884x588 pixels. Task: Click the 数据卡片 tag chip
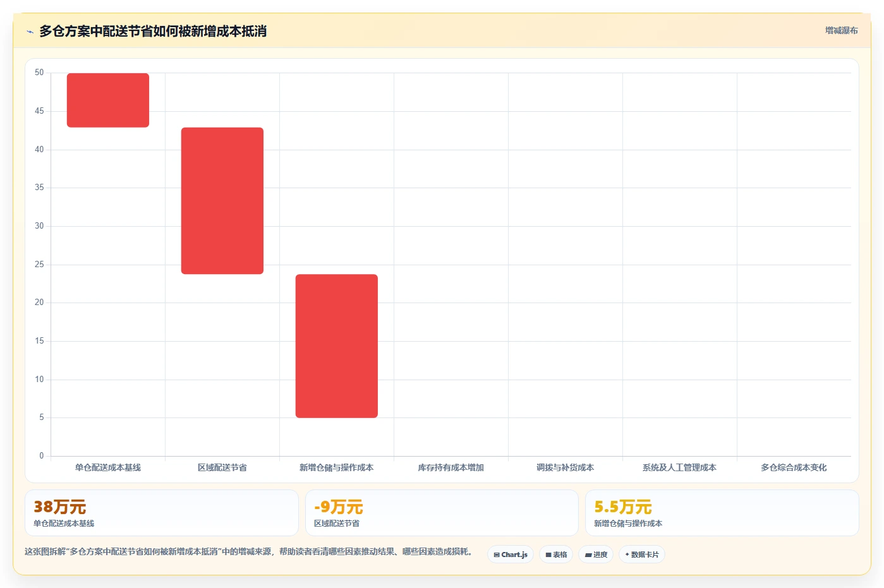(642, 555)
